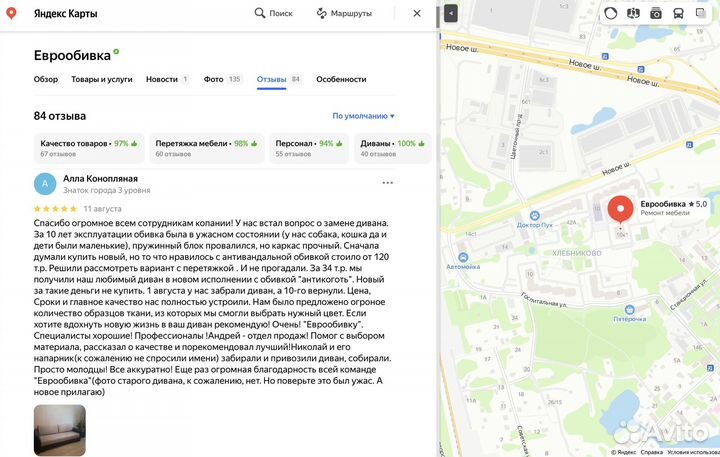Click the ХЛЕБНИКОВО district label
Viewport: 720px width, 457px height.
coord(576,253)
